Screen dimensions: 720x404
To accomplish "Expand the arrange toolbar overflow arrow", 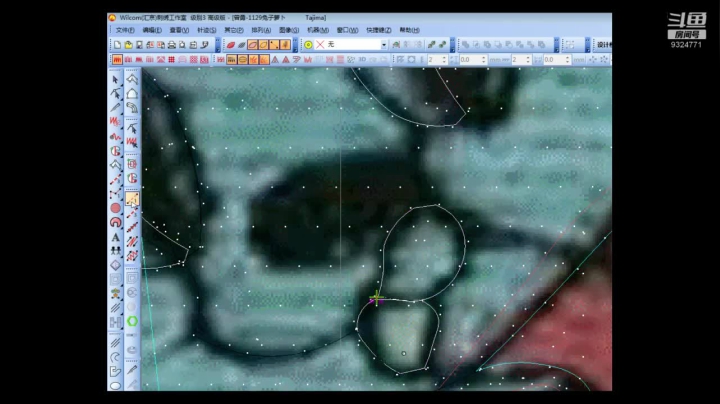I will [557, 45].
